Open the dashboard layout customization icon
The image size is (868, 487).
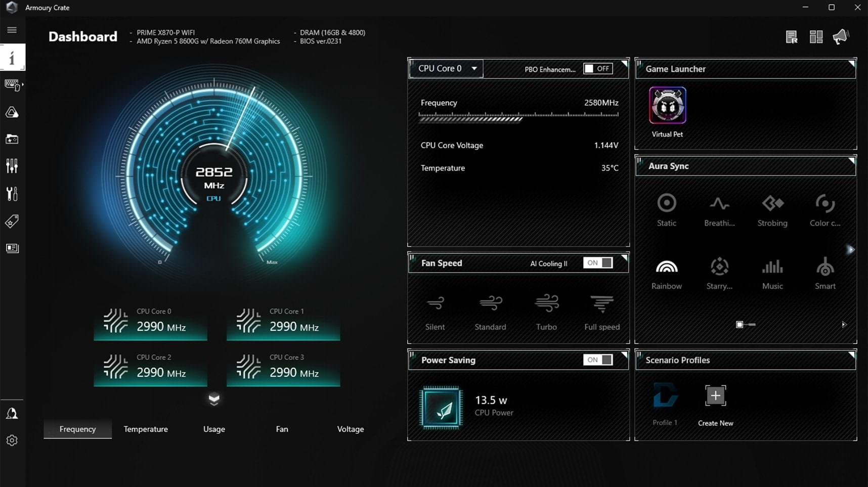816,36
